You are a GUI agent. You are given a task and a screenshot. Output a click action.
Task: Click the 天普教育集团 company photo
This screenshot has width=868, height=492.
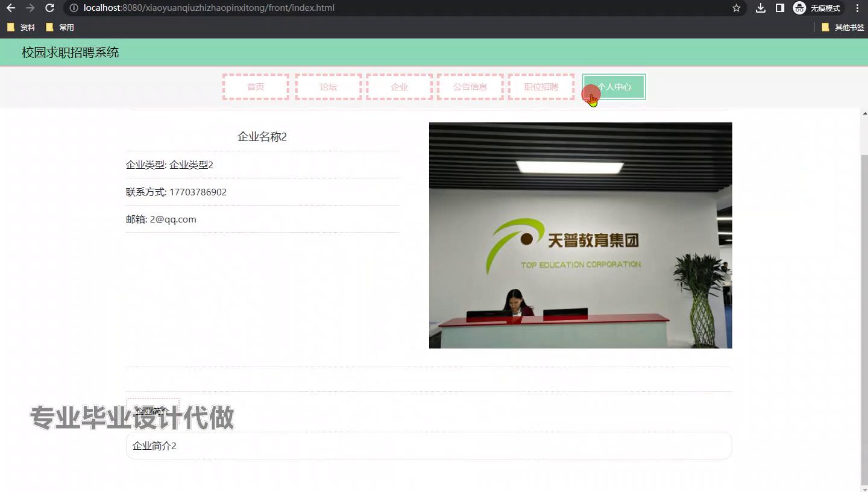[x=580, y=235]
